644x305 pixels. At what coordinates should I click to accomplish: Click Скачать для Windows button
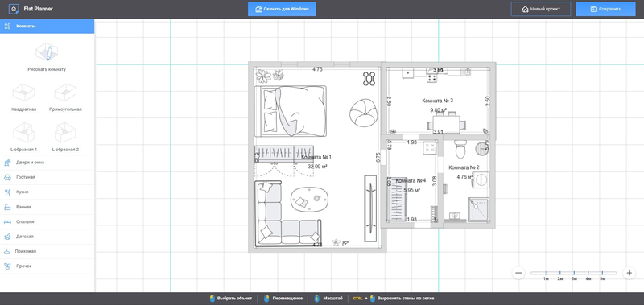tap(282, 9)
